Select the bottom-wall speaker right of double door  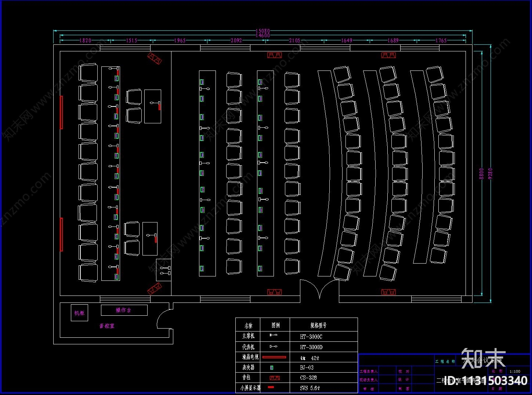pos(388,292)
